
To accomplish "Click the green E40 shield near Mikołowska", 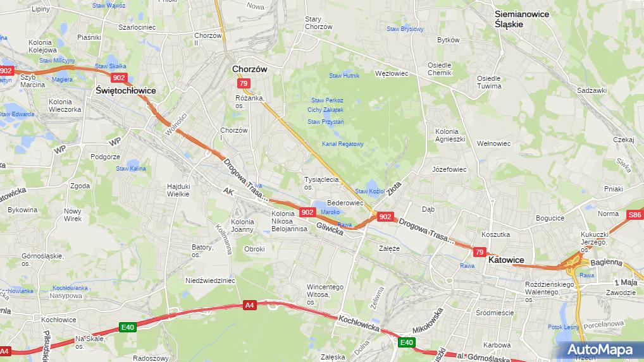I will tap(406, 343).
